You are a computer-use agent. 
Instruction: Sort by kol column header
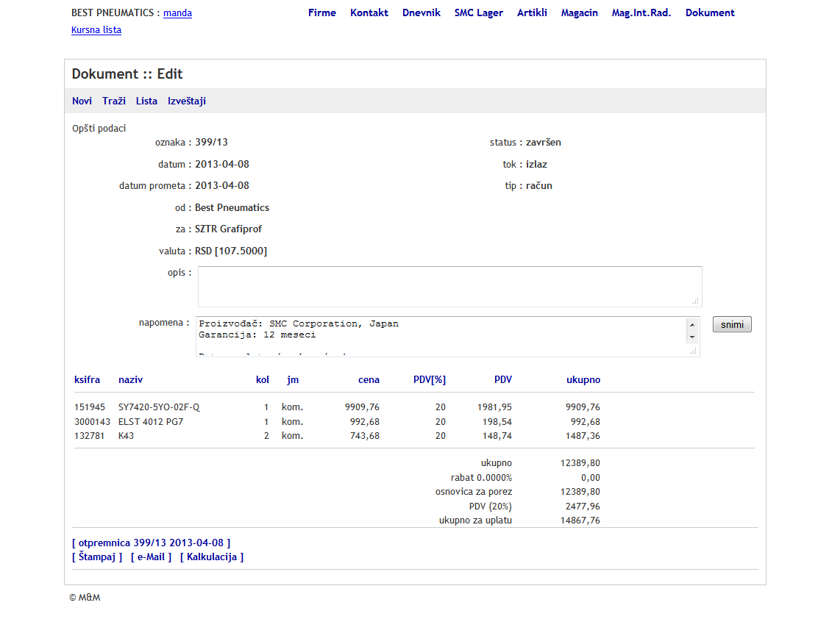[x=262, y=380]
